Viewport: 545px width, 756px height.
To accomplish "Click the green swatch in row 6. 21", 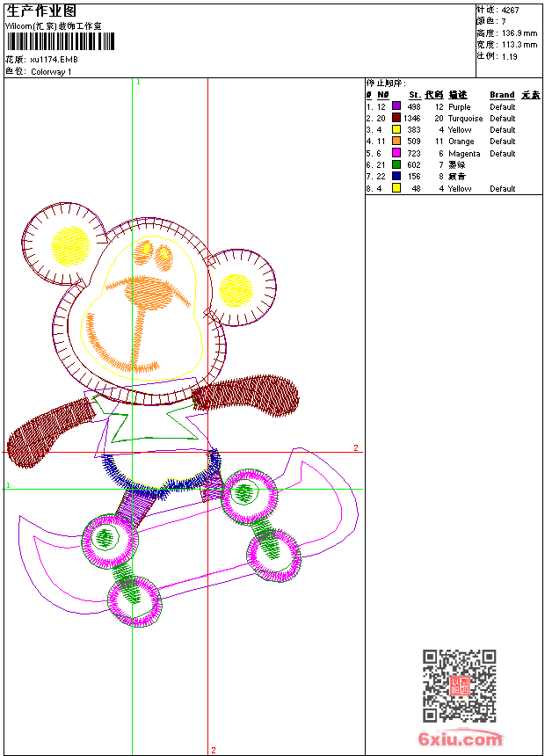I will 396,164.
